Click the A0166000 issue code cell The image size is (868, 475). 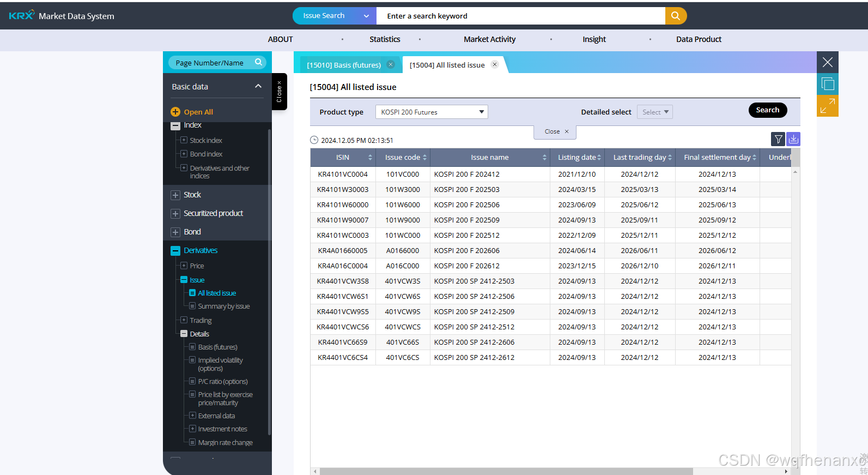pos(403,251)
